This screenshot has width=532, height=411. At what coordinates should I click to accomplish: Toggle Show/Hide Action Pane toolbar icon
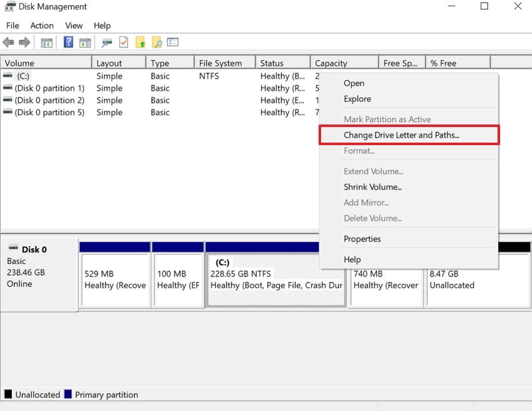click(85, 43)
